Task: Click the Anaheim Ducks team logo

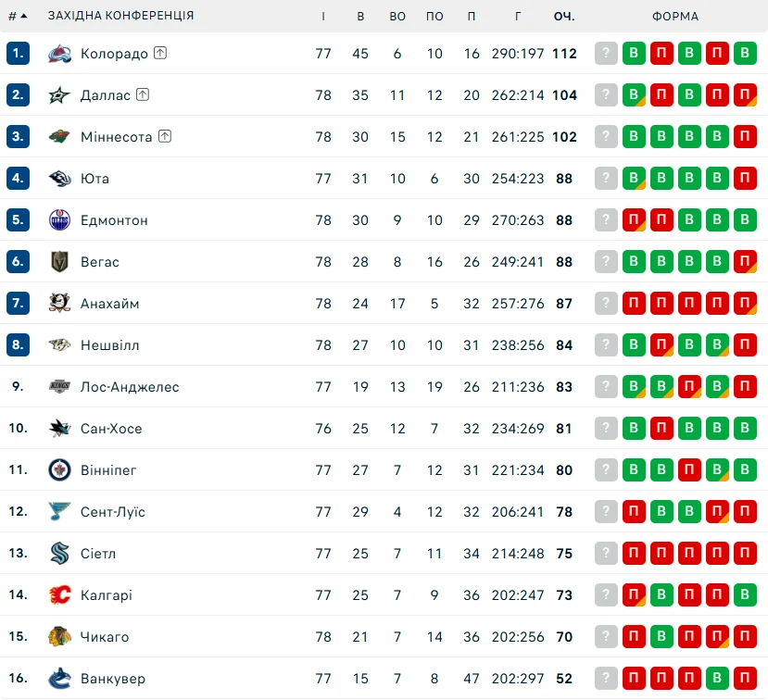Action: 59,304
